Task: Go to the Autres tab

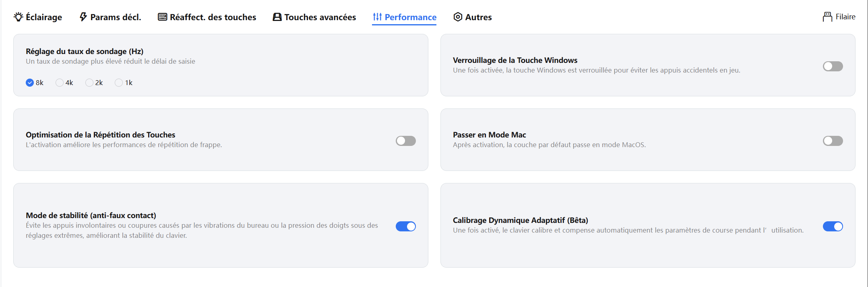Action: coord(478,17)
